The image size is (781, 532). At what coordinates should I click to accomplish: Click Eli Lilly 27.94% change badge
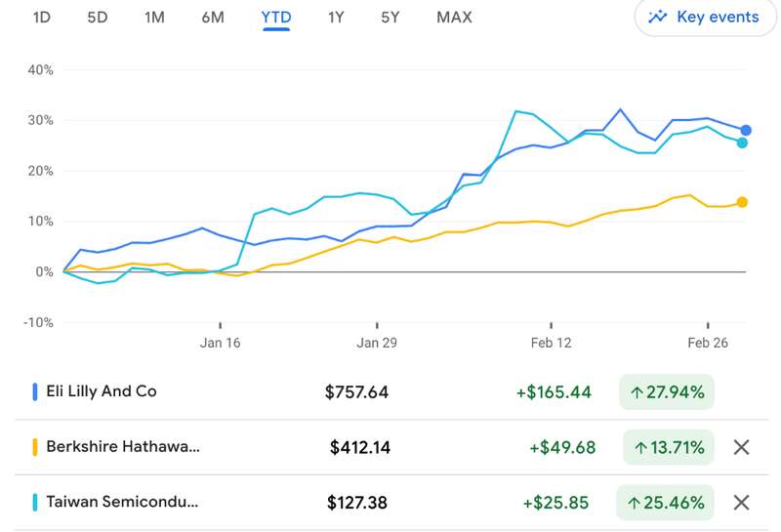(x=667, y=392)
